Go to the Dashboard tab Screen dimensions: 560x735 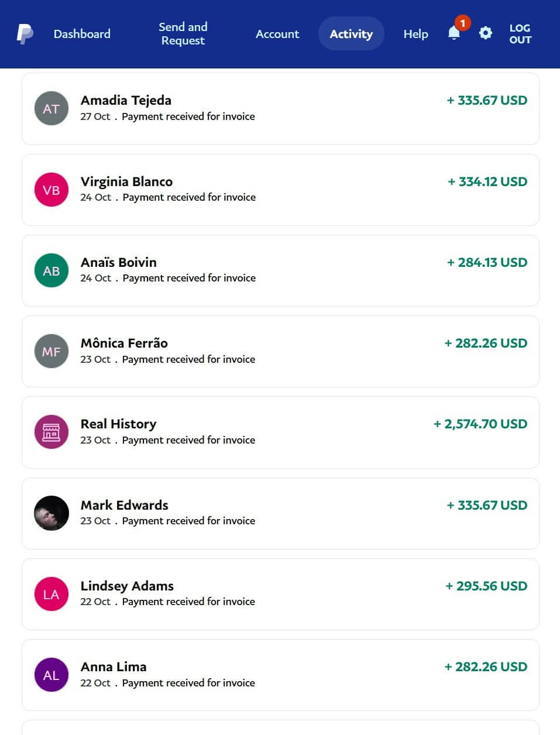82,34
